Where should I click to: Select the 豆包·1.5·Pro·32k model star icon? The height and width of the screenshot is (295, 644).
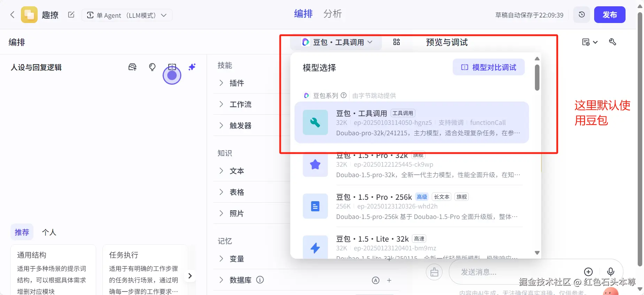click(x=315, y=164)
